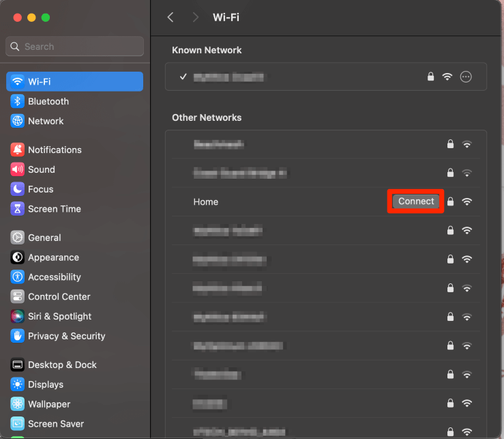Click the Network globe icon
This screenshot has height=439, width=504.
17,121
